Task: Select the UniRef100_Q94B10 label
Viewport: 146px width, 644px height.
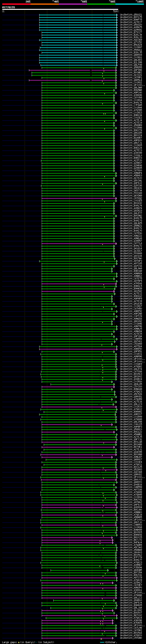Action: pyautogui.click(x=131, y=600)
